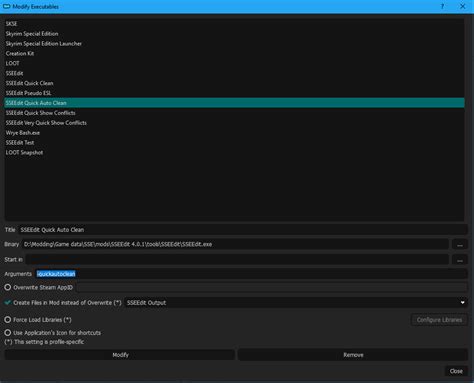Browse for Start in folder
This screenshot has height=383, width=474.
(x=460, y=260)
